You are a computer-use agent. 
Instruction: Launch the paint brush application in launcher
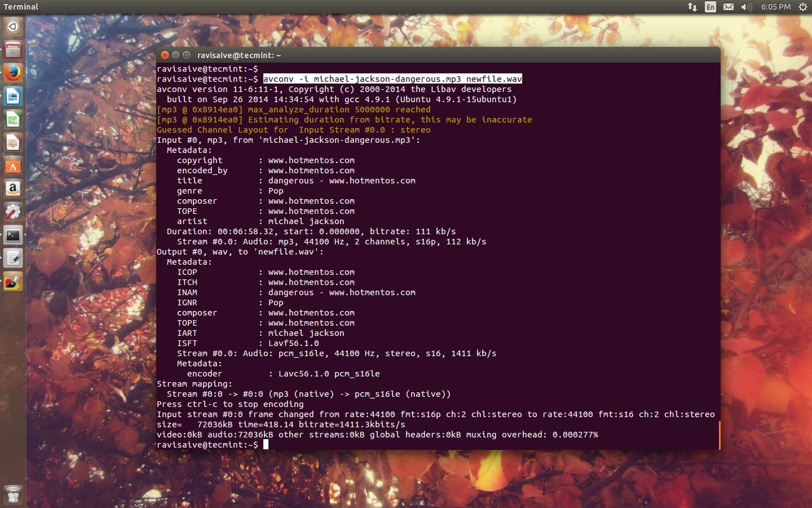tap(13, 281)
